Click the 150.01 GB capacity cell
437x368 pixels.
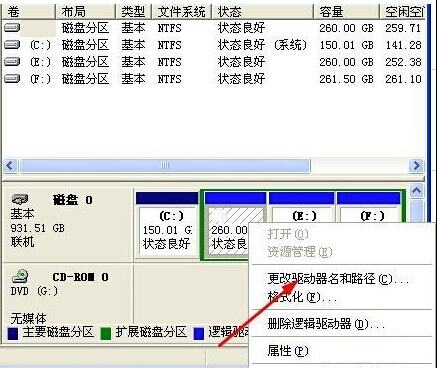pos(346,45)
